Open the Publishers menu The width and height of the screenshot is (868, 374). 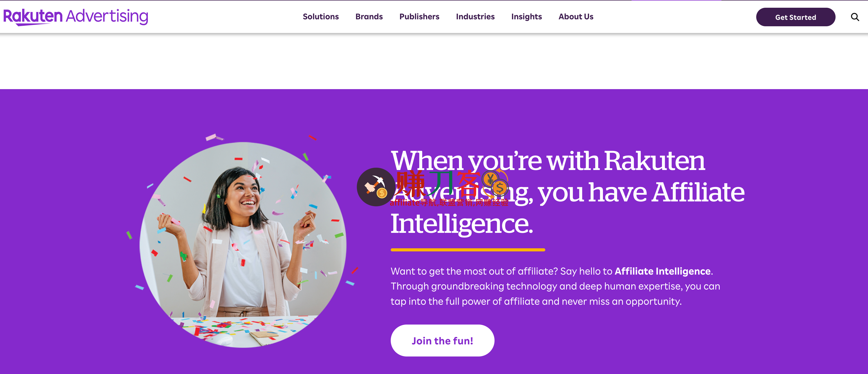(419, 16)
